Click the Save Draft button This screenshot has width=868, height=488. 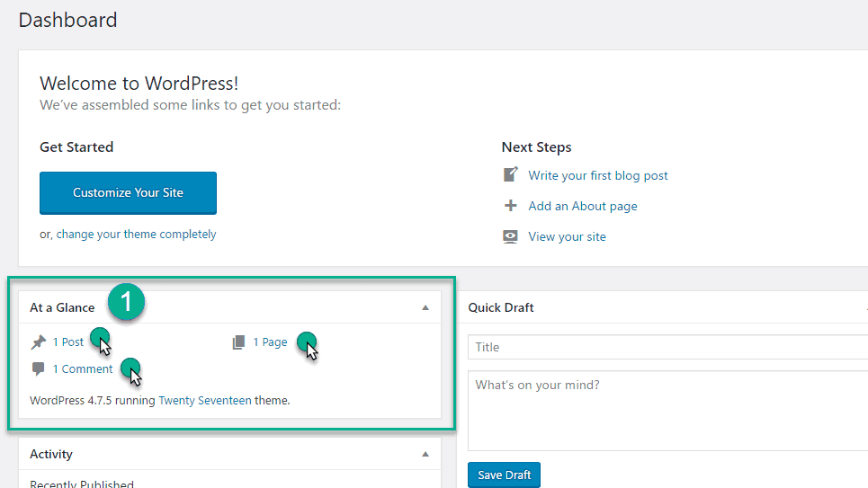pyautogui.click(x=504, y=475)
